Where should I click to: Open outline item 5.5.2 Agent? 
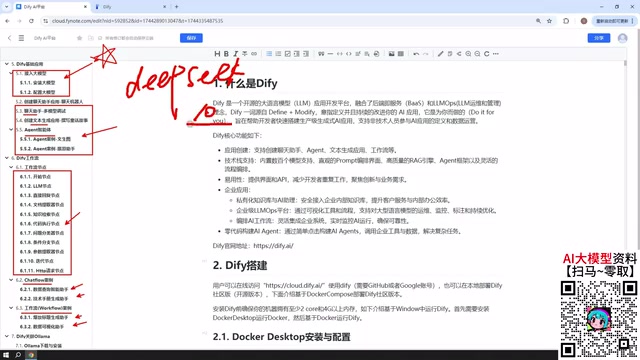click(x=47, y=149)
